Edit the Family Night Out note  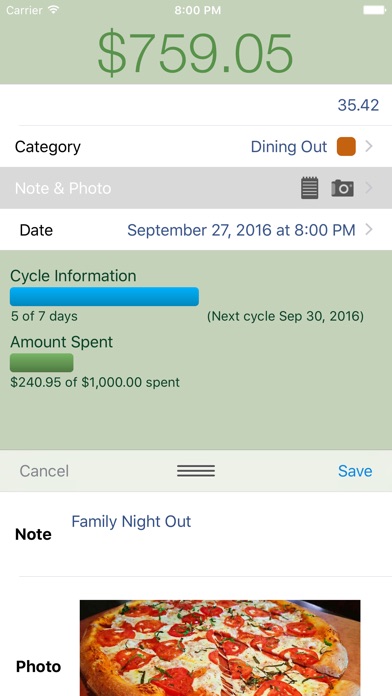(x=131, y=522)
